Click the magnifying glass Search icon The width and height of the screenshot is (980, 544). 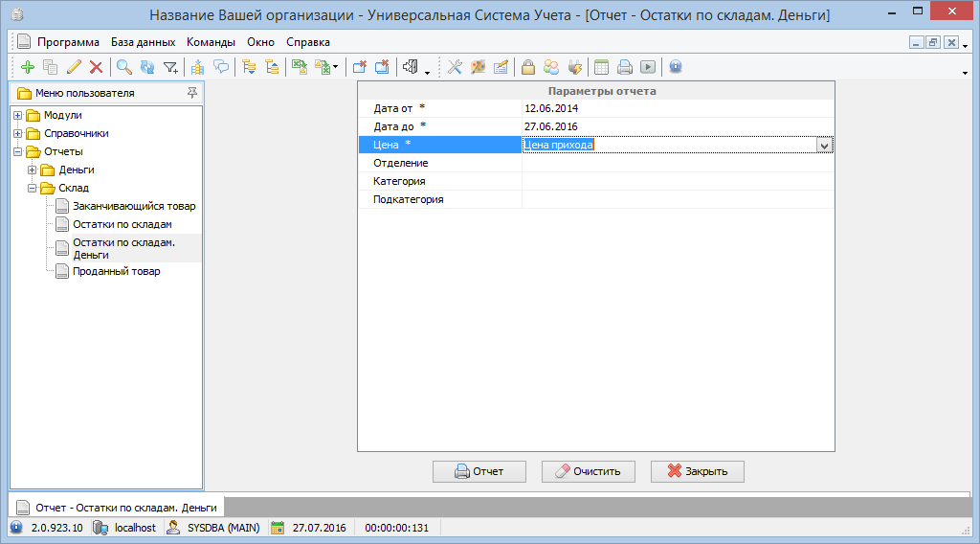123,67
